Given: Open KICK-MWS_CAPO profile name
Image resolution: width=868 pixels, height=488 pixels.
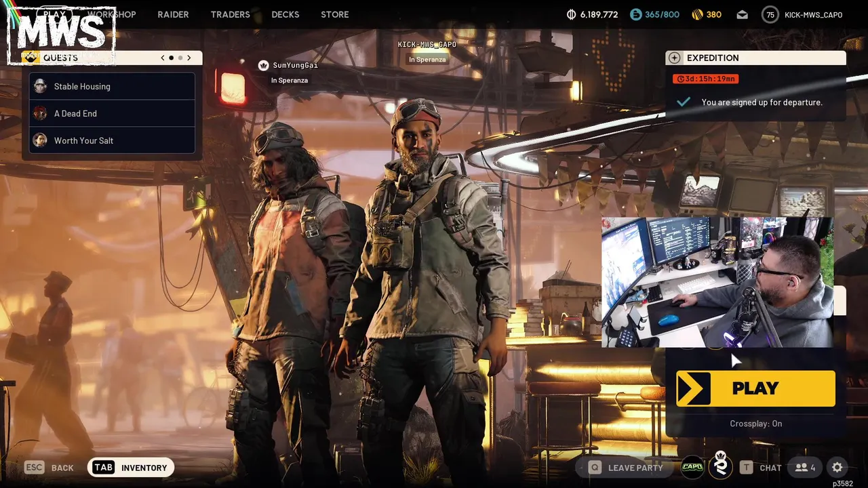Looking at the screenshot, I should (x=813, y=15).
